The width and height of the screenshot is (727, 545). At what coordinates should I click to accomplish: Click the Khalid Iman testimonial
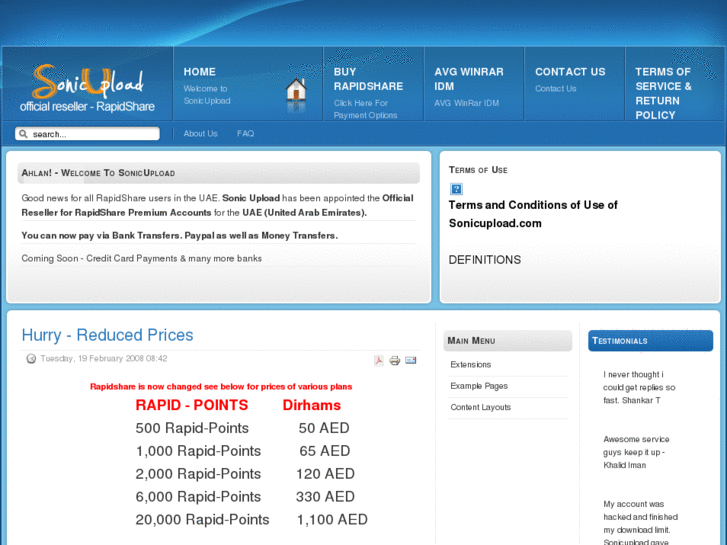tap(636, 452)
